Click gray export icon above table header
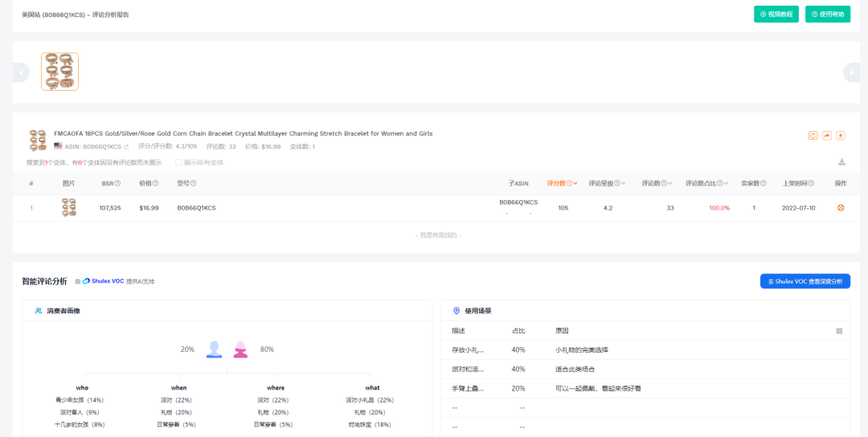 coord(842,162)
